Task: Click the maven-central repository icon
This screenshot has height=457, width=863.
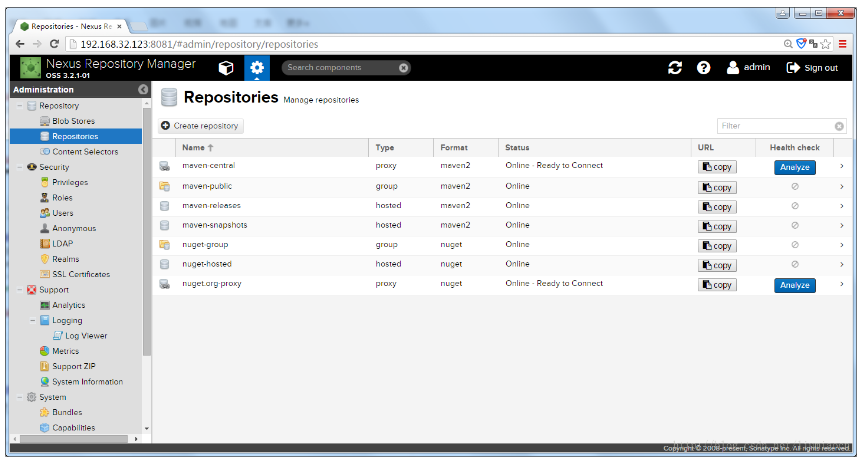Action: [164, 166]
